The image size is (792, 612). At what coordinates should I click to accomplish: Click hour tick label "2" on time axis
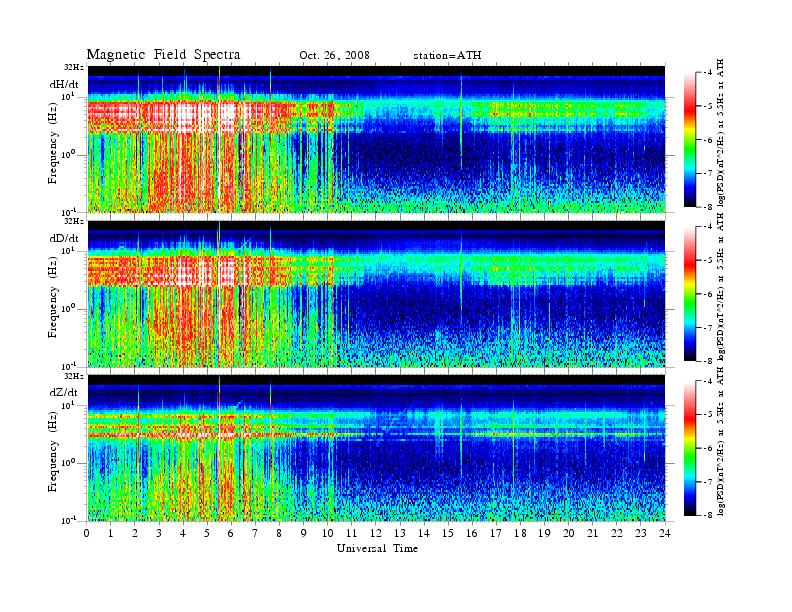(135, 534)
